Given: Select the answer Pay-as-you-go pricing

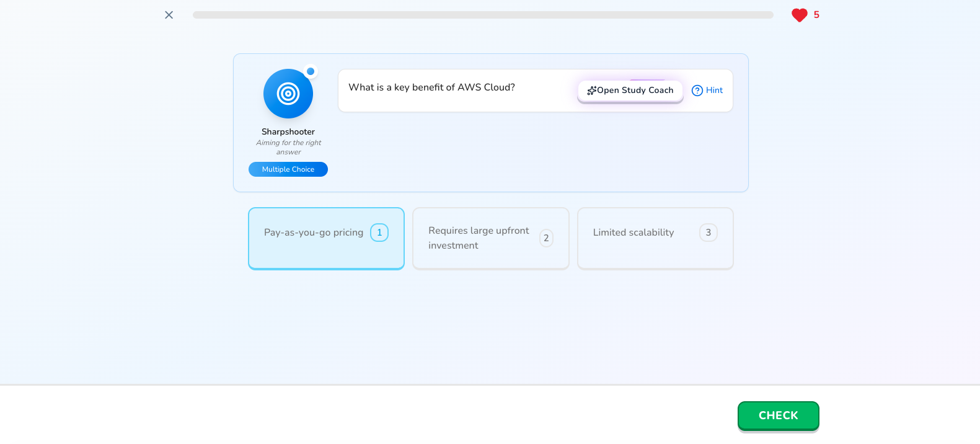Looking at the screenshot, I should (326, 238).
